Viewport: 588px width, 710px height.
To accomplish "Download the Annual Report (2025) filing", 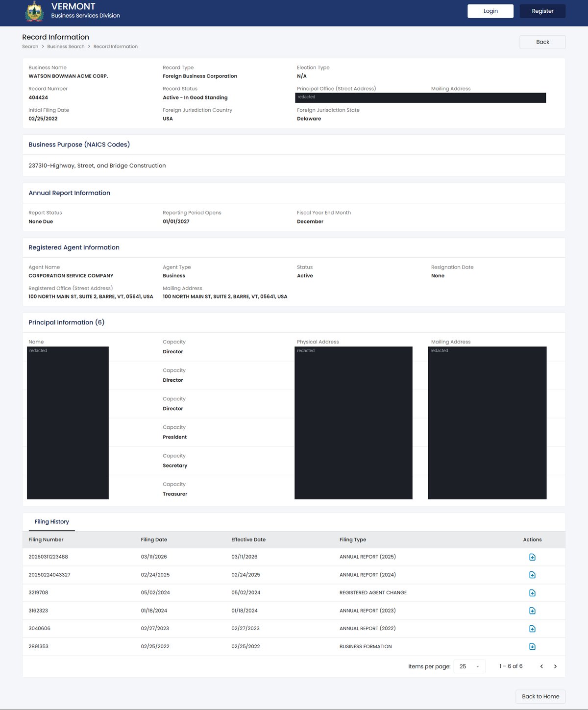I will (x=532, y=557).
